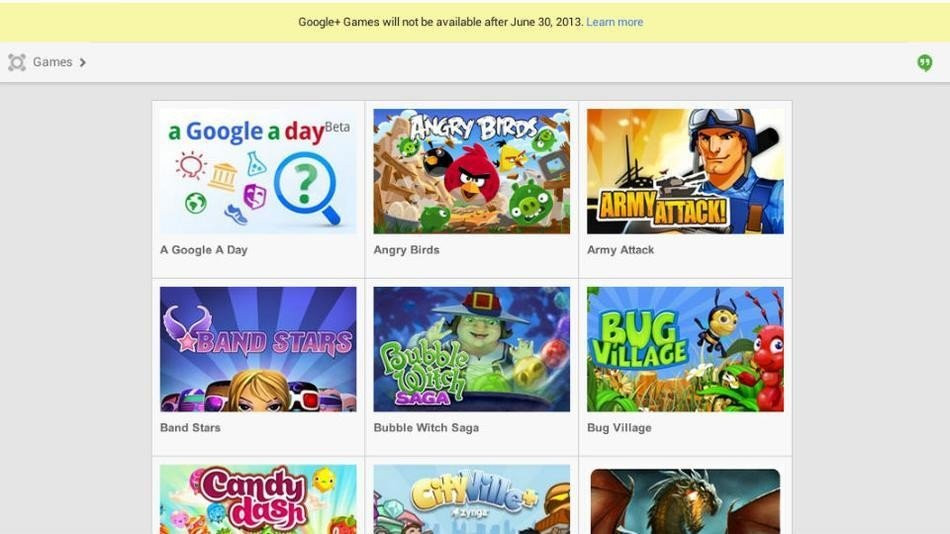950x534 pixels.
Task: Click the Games controller icon
Action: [17, 62]
